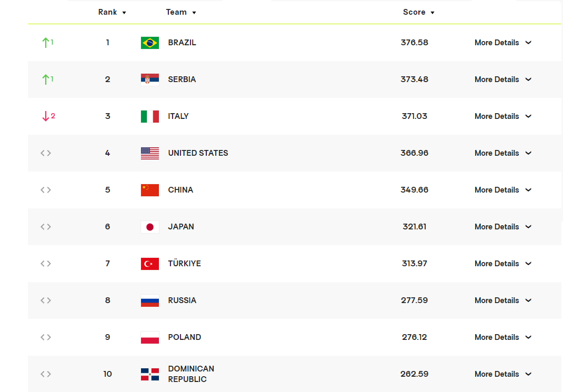Sort the table by Score column
This screenshot has width=563, height=392.
pyautogui.click(x=418, y=12)
